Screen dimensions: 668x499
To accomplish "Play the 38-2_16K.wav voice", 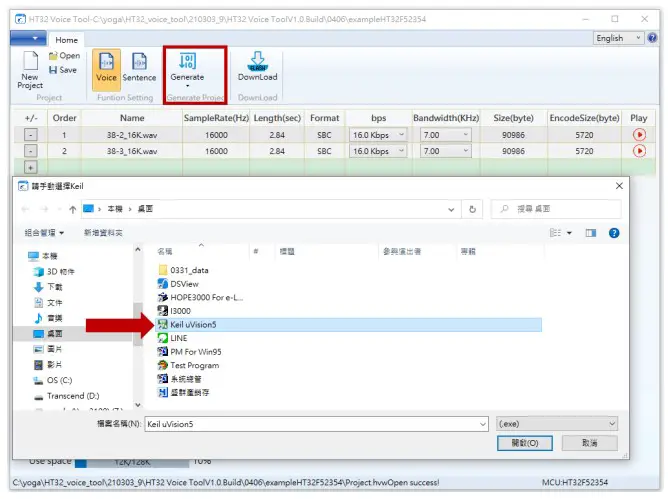I will [x=639, y=135].
